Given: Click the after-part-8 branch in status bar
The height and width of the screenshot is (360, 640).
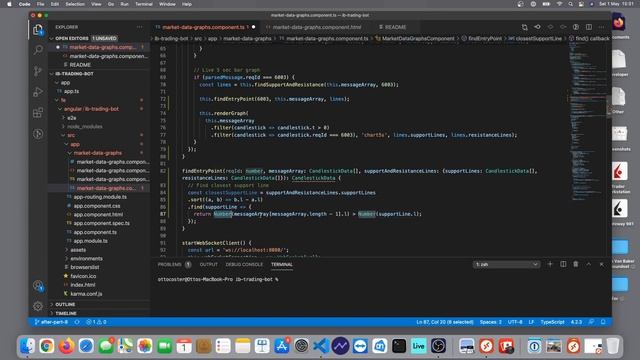Looking at the screenshot, I should point(51,322).
